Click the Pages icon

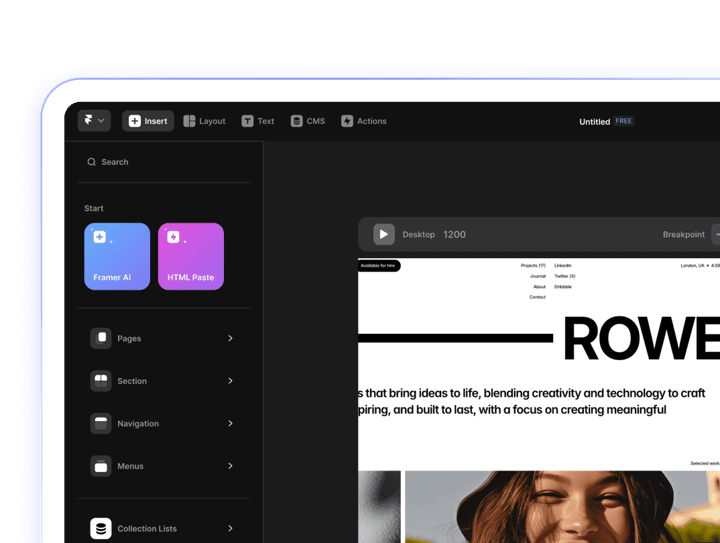[x=101, y=338]
